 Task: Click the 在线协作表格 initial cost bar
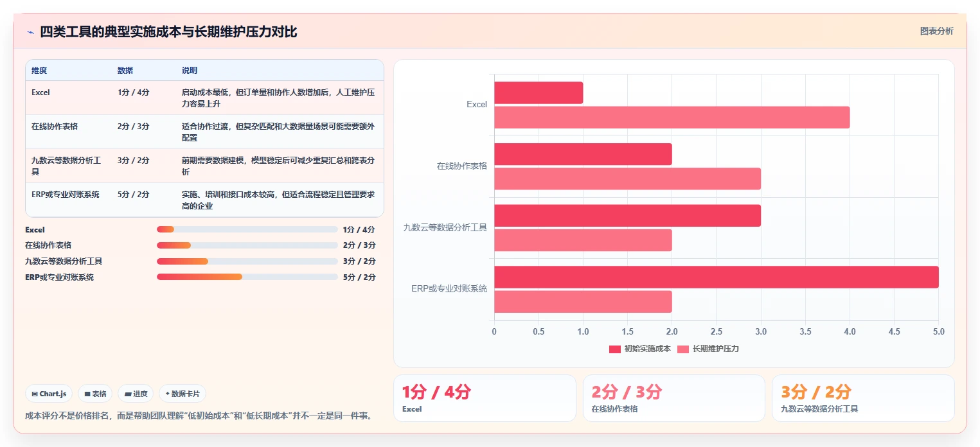[583, 154]
